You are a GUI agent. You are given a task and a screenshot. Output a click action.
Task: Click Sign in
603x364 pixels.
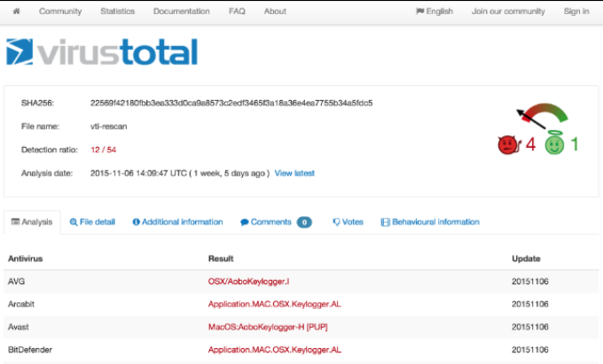pos(576,12)
